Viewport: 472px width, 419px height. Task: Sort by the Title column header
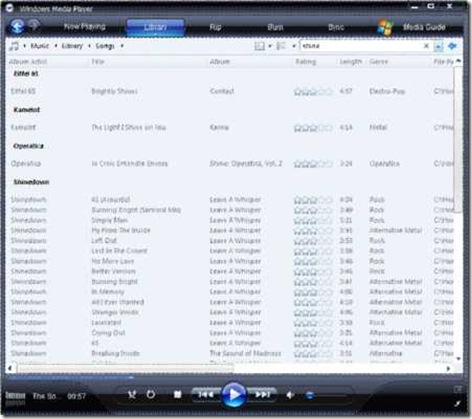98,62
